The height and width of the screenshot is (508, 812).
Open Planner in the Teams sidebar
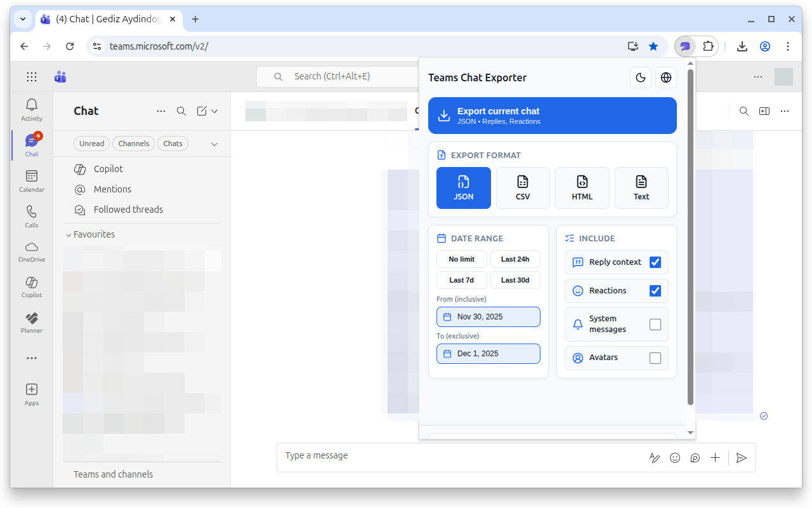click(31, 322)
